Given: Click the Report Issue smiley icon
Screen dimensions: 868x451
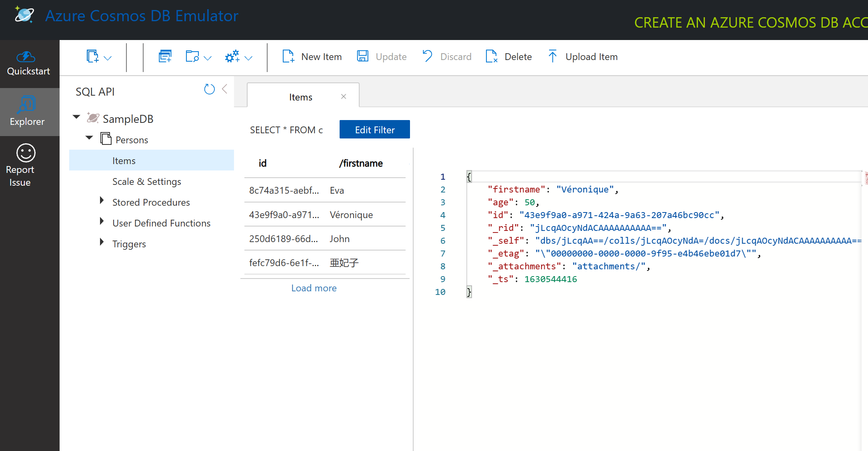Looking at the screenshot, I should click(x=25, y=154).
